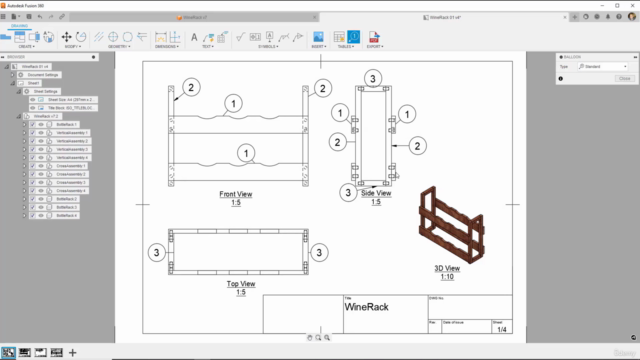Toggle visibility eye of VerticalAssembly:2
Viewport: 640px width, 360px height.
pos(41,141)
